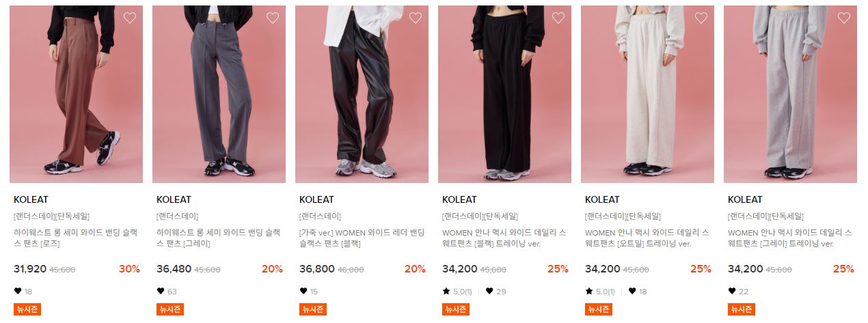Click the 뉴시즌 badge under the rose slacks
Screen dimensions: 868x323
[x=27, y=309]
